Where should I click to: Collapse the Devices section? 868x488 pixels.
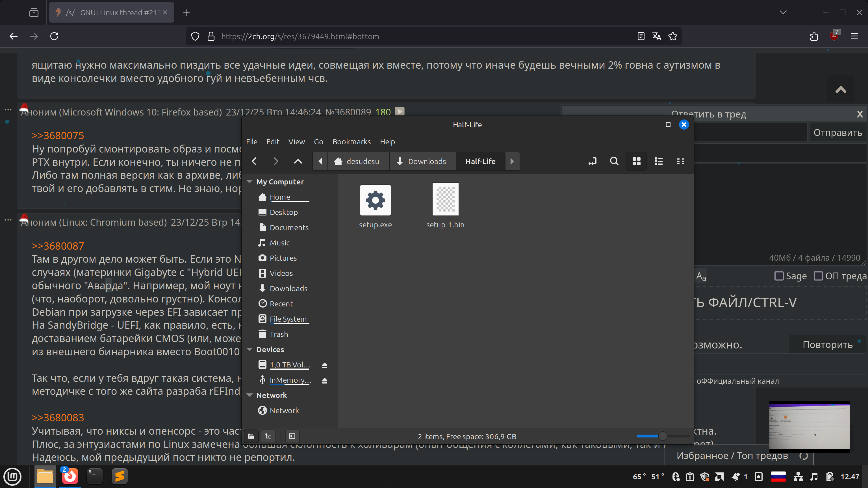coord(250,349)
